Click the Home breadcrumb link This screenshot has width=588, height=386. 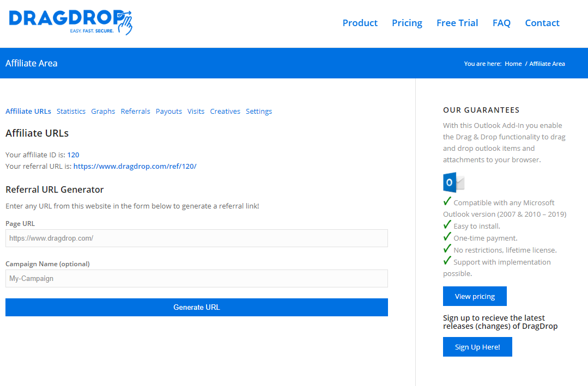(513, 64)
